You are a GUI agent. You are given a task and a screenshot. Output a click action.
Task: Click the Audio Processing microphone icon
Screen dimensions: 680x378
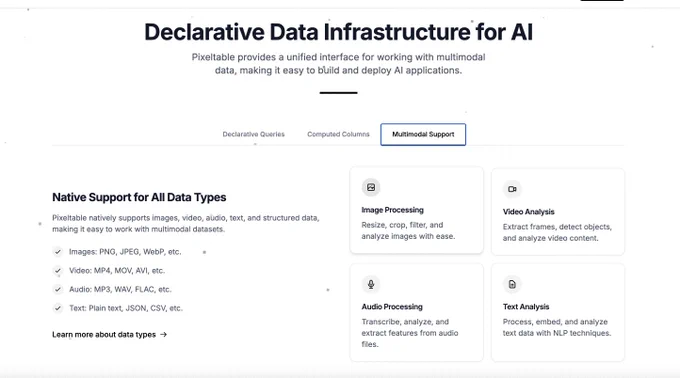tap(371, 284)
